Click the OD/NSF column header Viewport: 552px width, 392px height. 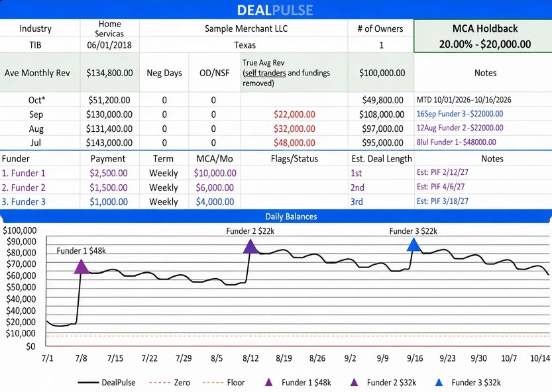(x=215, y=73)
